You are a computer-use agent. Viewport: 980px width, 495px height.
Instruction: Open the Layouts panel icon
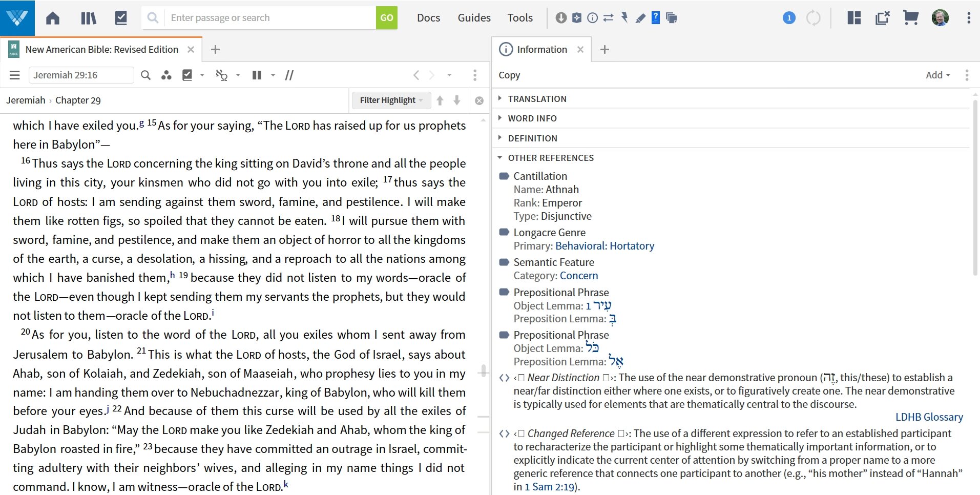pyautogui.click(x=854, y=18)
